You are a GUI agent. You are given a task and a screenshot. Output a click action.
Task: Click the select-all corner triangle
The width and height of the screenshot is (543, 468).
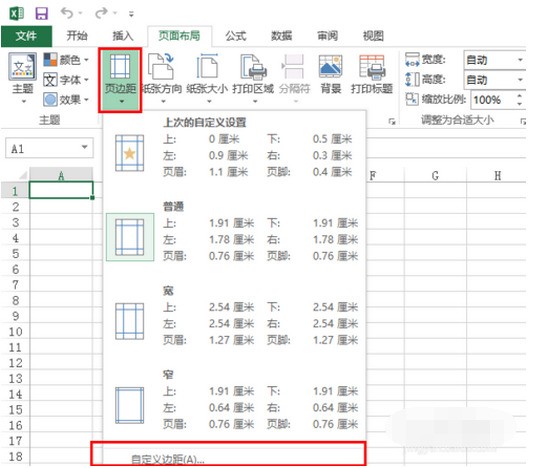(x=23, y=175)
